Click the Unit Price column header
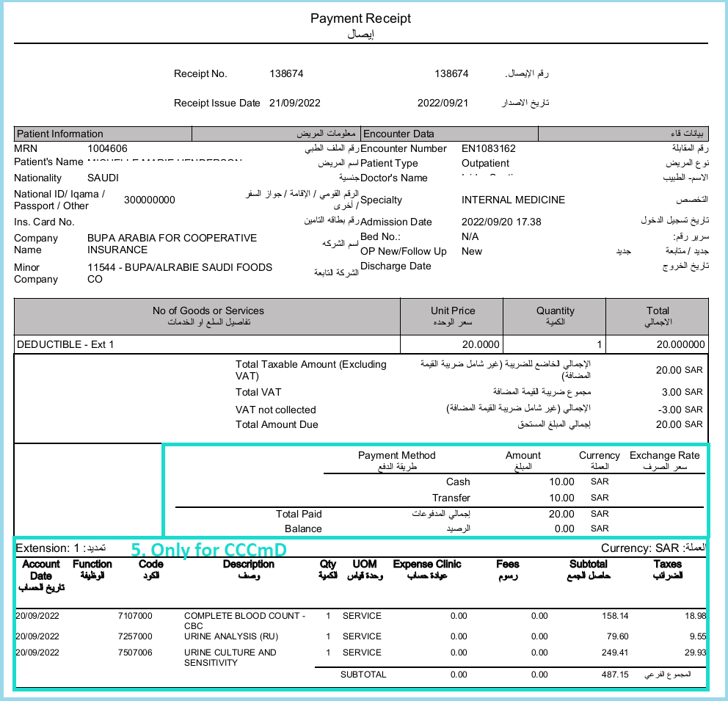This screenshot has width=728, height=701. tap(452, 316)
